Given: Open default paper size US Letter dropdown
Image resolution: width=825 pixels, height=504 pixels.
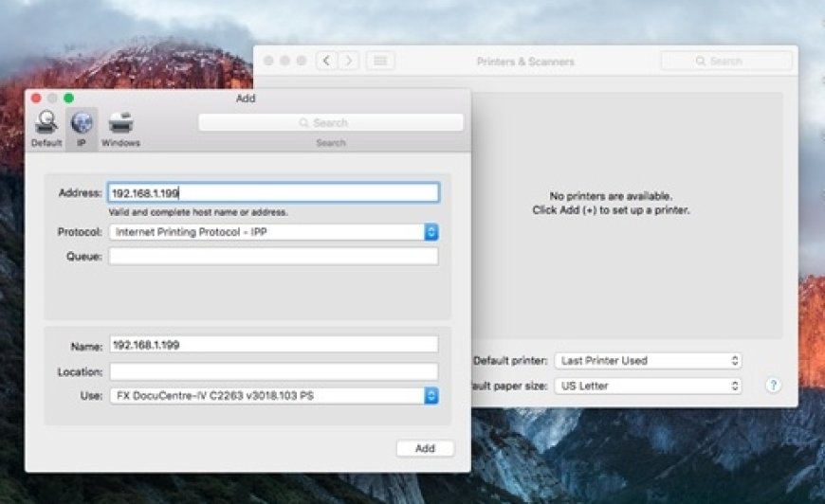Looking at the screenshot, I should pyautogui.click(x=649, y=386).
